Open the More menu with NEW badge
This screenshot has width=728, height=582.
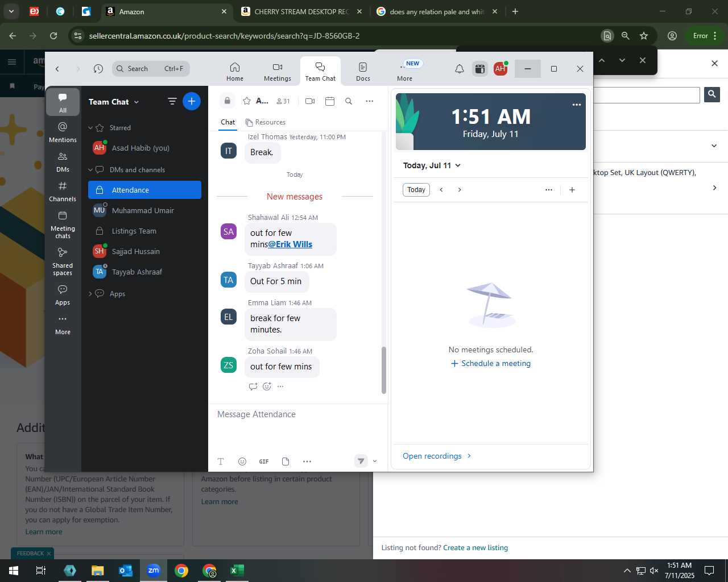tap(405, 72)
